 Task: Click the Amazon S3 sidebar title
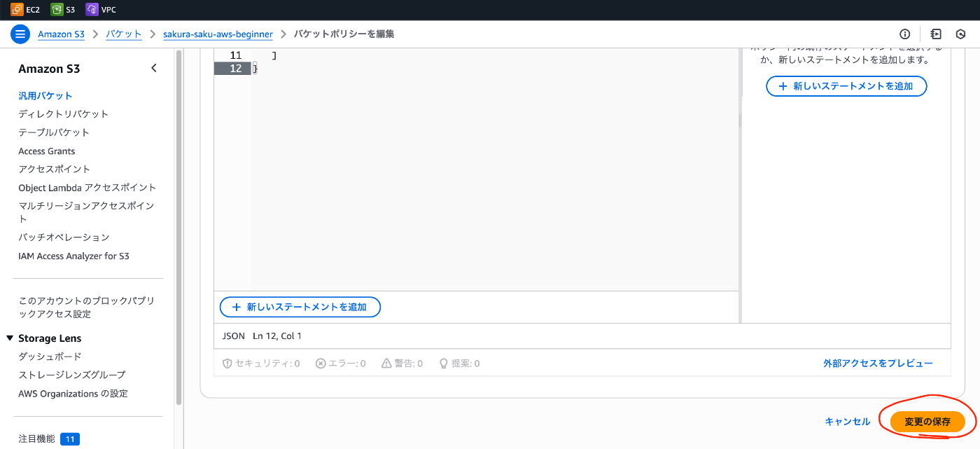click(x=49, y=69)
